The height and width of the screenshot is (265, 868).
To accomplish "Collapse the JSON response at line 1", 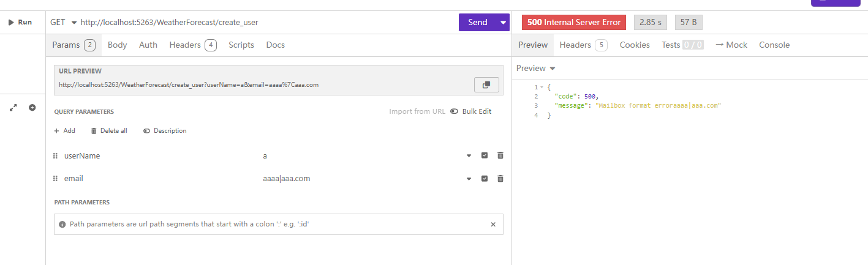I will click(x=542, y=88).
